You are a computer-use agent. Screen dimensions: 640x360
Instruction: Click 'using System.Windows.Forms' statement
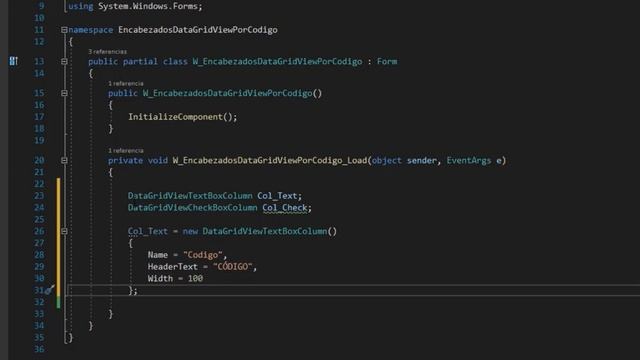135,7
